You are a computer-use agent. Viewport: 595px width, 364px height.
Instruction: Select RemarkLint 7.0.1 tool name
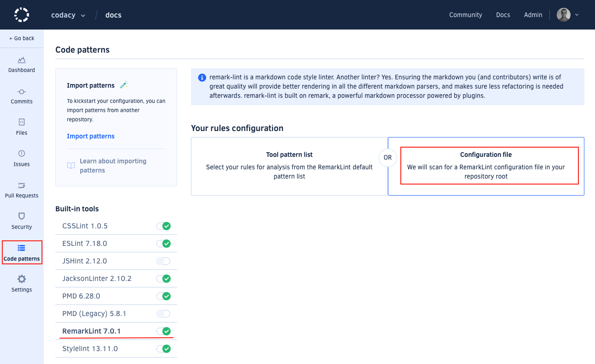pyautogui.click(x=91, y=331)
